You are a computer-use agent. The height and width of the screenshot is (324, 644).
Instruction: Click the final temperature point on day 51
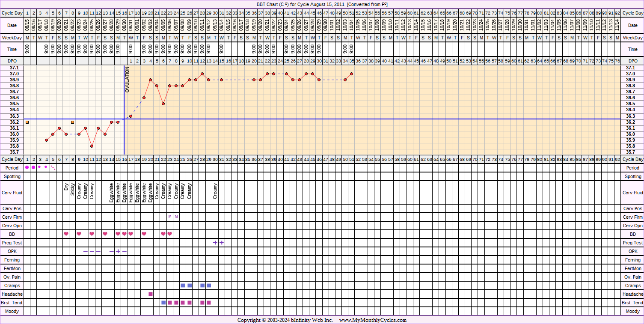[x=351, y=74]
